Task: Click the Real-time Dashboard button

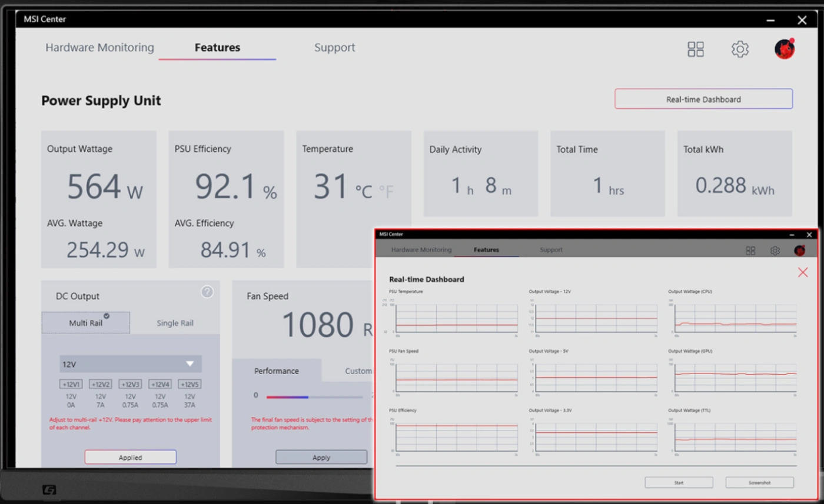Action: point(703,99)
